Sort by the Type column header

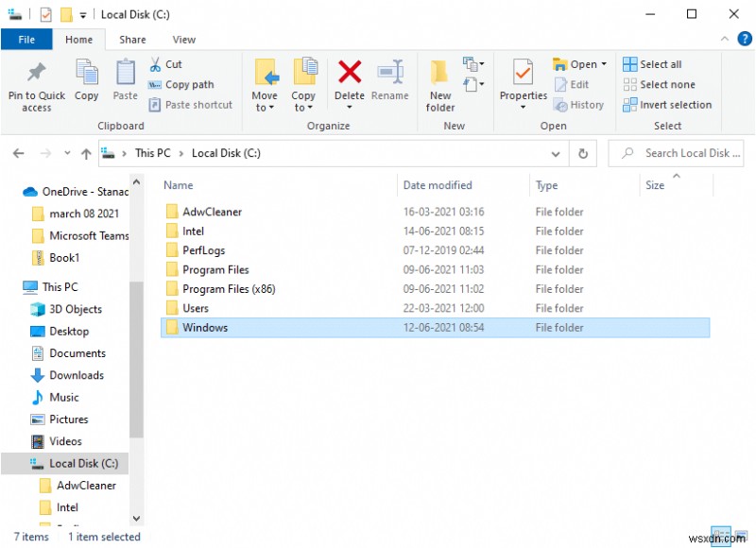(x=547, y=185)
